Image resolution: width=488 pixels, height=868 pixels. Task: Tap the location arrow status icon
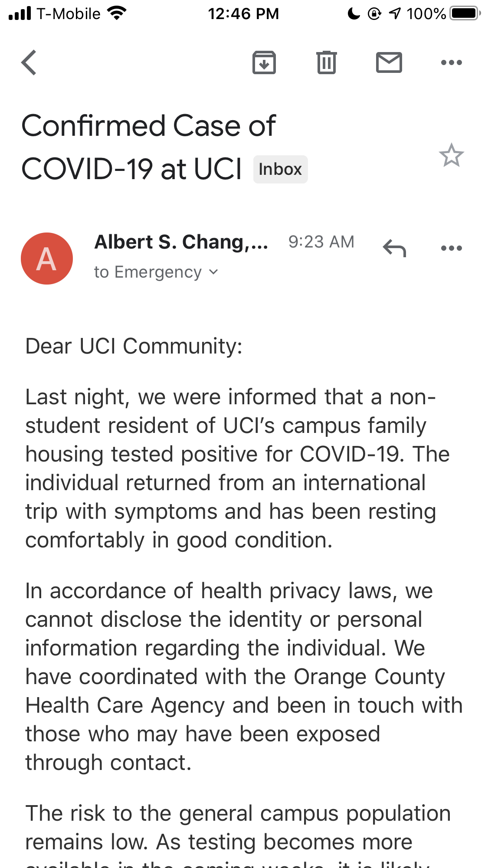pyautogui.click(x=395, y=13)
